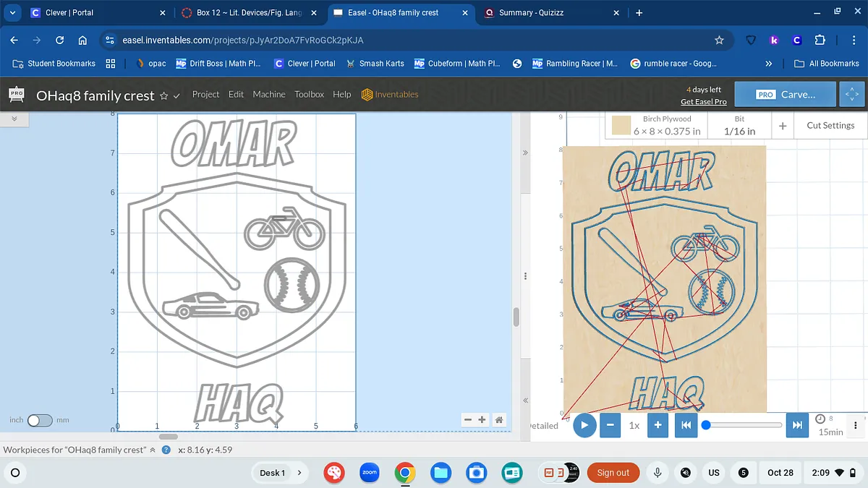868x488 pixels.
Task: Increase simulation playback speed with plus
Action: [658, 425]
